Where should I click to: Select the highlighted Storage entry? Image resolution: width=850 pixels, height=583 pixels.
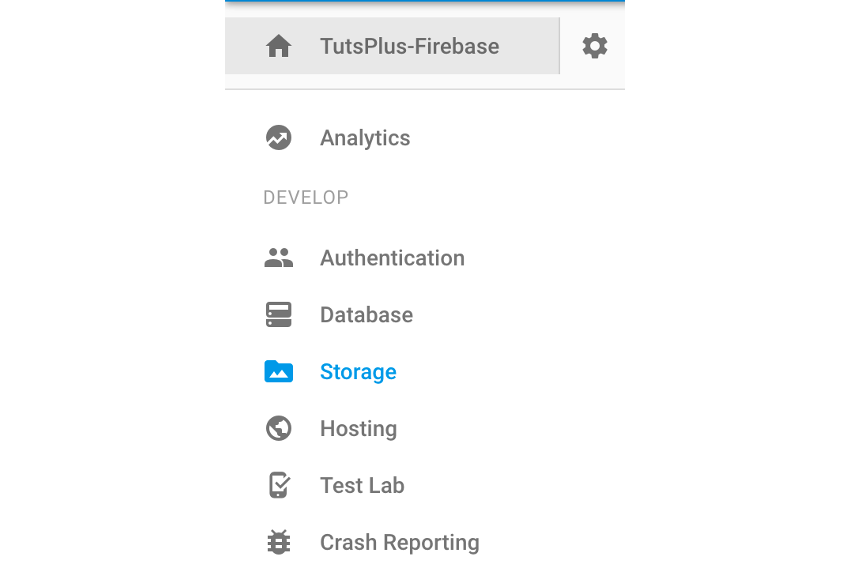click(358, 371)
